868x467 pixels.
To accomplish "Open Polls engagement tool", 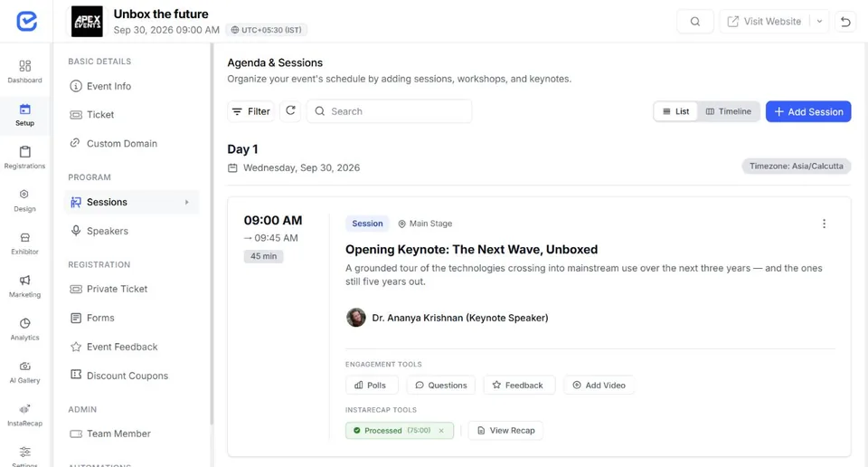I will point(372,385).
